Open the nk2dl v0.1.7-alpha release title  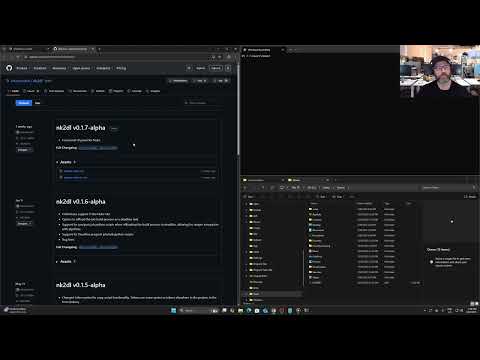(x=81, y=128)
